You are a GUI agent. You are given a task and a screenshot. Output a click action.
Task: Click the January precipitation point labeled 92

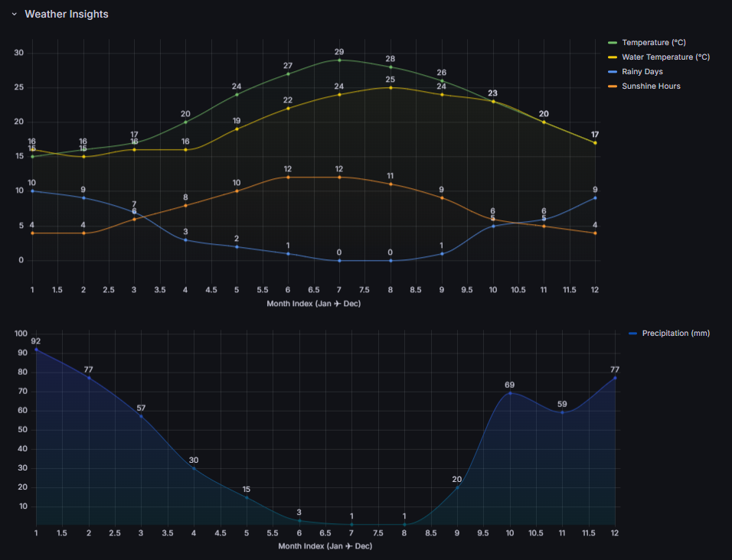[36, 350]
